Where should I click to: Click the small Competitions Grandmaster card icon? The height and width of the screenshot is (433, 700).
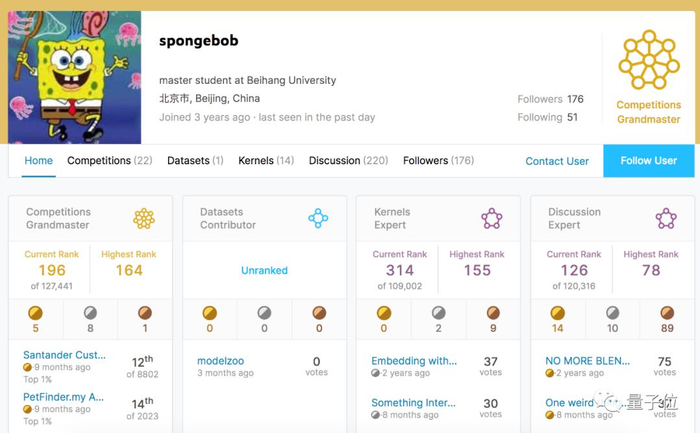144,218
